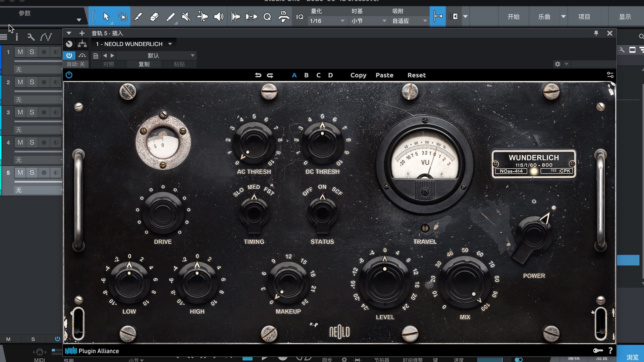The width and height of the screenshot is (644, 362).
Task: Select the Mute tool
Action: click(x=186, y=16)
